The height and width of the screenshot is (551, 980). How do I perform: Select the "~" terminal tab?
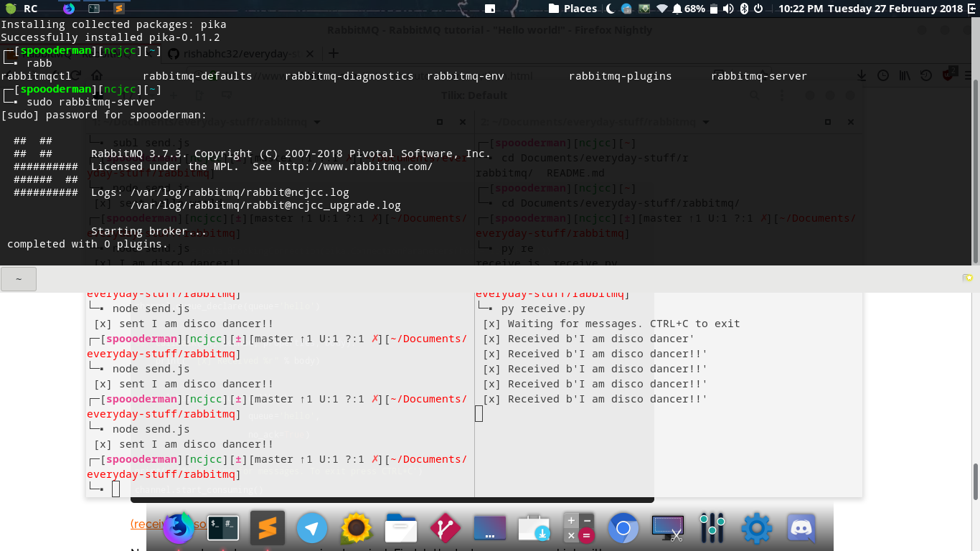click(19, 279)
